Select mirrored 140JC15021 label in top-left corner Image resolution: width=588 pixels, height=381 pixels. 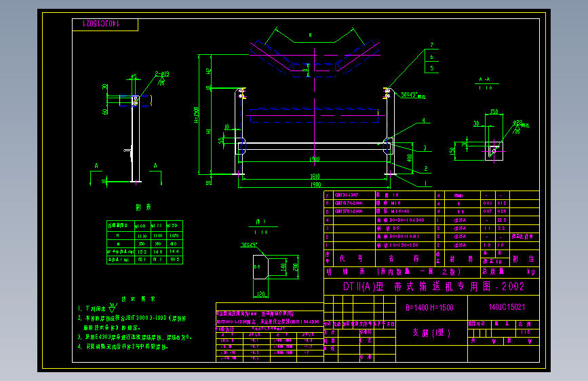(x=101, y=24)
